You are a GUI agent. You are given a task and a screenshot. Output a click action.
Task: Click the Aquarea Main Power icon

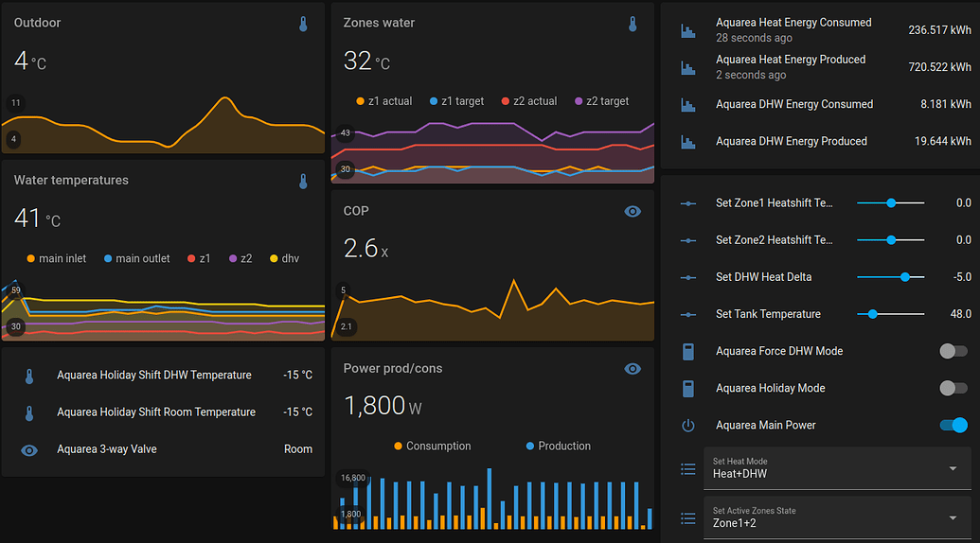tap(688, 426)
